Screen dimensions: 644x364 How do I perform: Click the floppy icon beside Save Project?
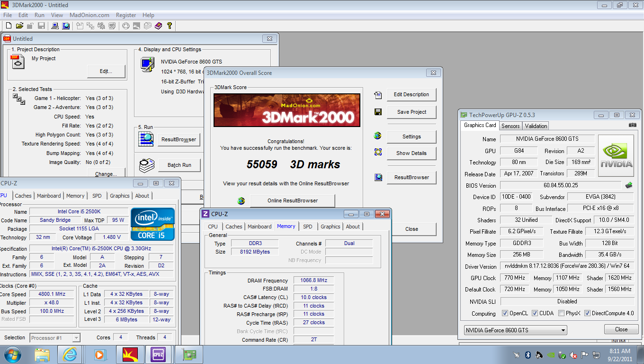(378, 112)
